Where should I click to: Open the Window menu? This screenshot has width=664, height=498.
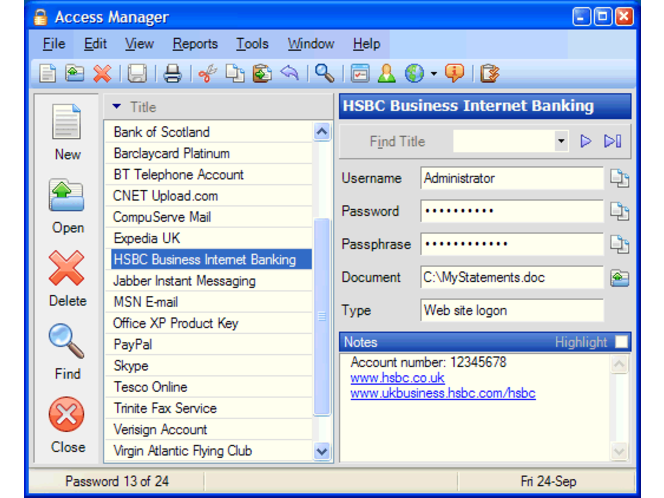[311, 44]
